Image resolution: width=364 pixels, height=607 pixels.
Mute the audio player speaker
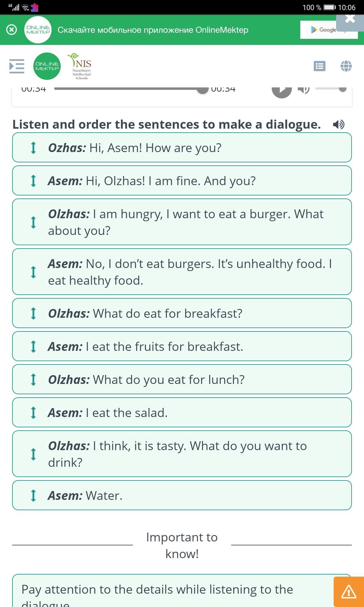(303, 89)
